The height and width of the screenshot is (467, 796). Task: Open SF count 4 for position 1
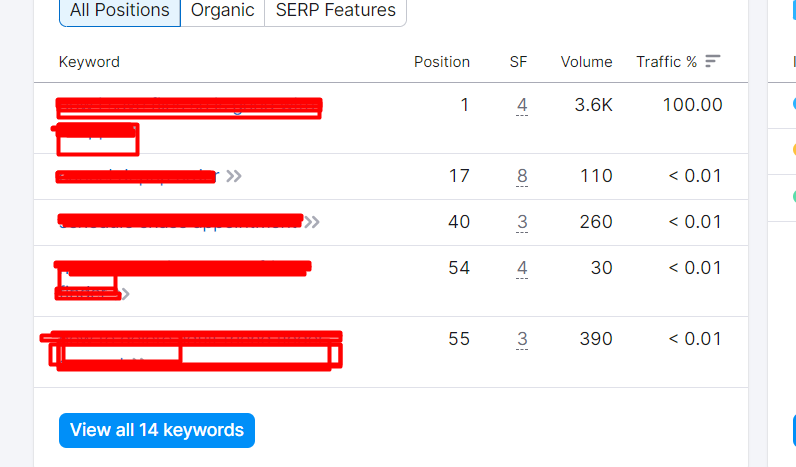pyautogui.click(x=522, y=105)
